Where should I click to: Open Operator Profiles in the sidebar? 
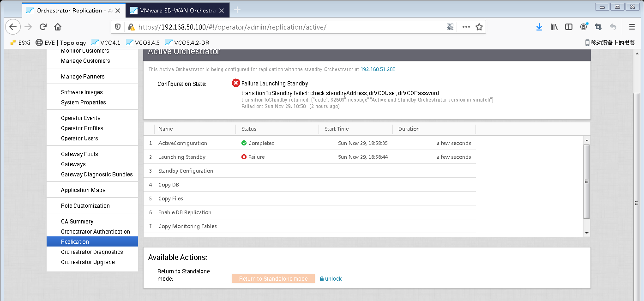pos(82,128)
